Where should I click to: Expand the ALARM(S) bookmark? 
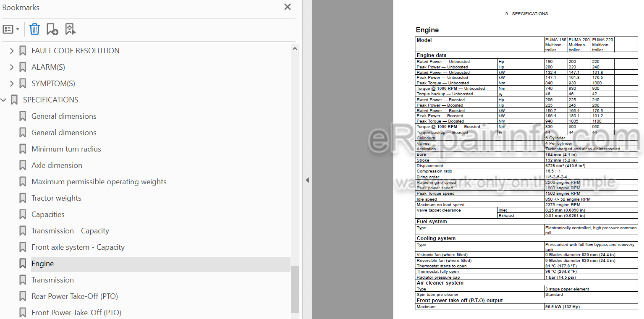tap(12, 67)
